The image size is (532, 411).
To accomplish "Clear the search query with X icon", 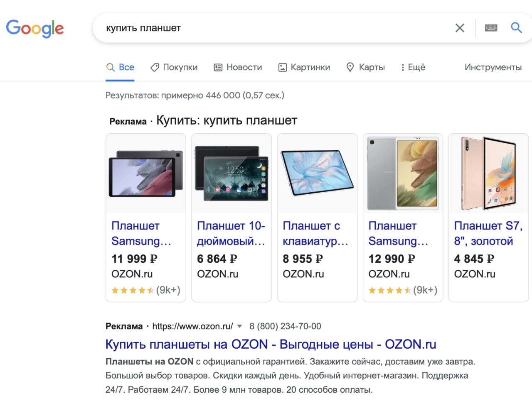I will click(460, 28).
